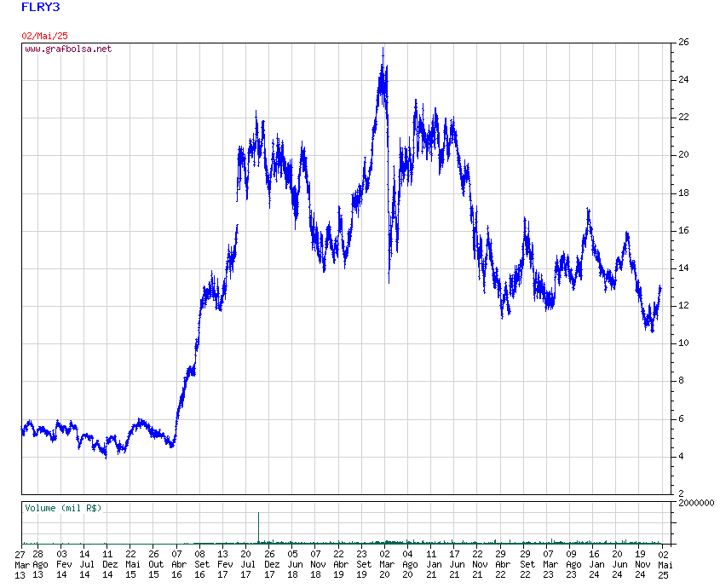Click the 6 price axis label
This screenshot has height=588, width=720.
point(681,419)
